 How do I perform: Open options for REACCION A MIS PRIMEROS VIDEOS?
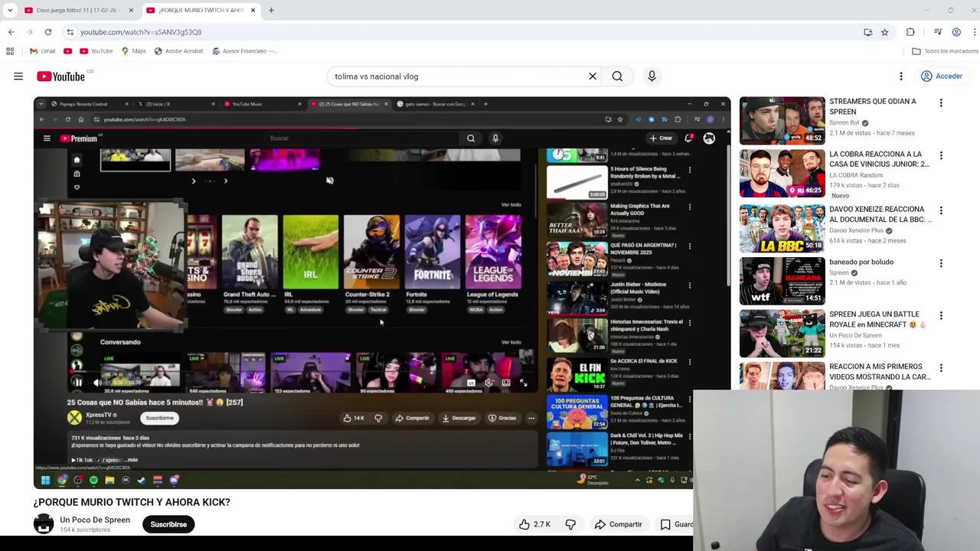click(941, 367)
